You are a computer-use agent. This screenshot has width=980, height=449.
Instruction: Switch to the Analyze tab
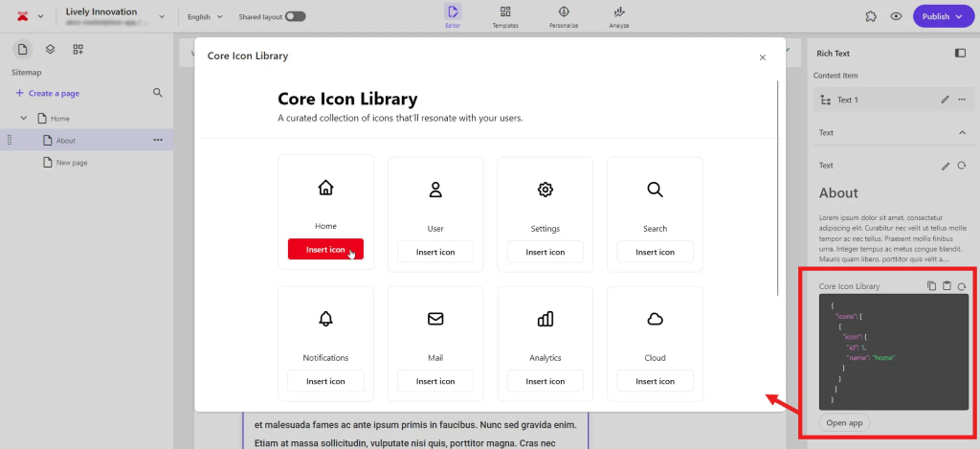[620, 16]
